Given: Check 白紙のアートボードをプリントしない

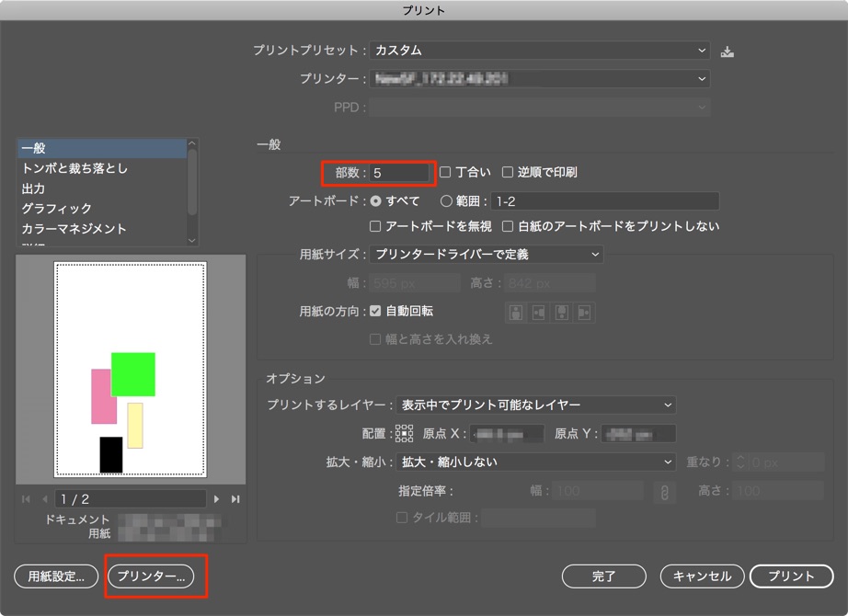Looking at the screenshot, I should tap(508, 226).
